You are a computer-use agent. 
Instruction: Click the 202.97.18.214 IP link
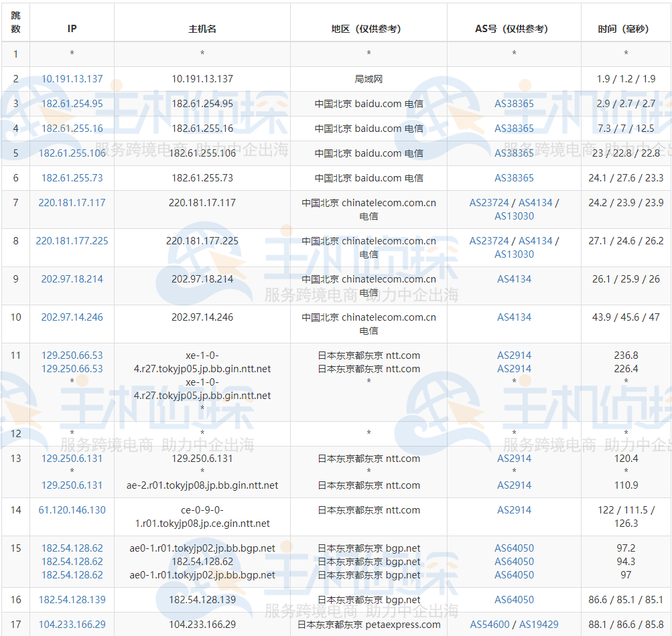pyautogui.click(x=72, y=279)
